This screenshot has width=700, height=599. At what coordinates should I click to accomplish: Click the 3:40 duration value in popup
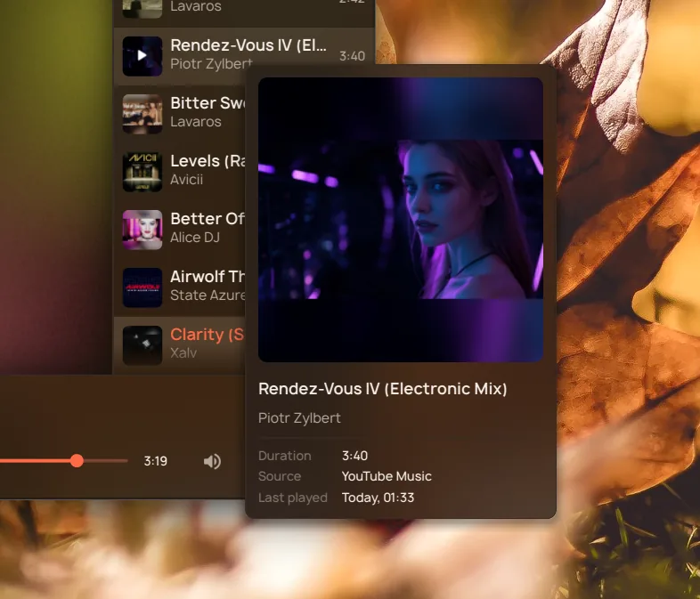355,456
